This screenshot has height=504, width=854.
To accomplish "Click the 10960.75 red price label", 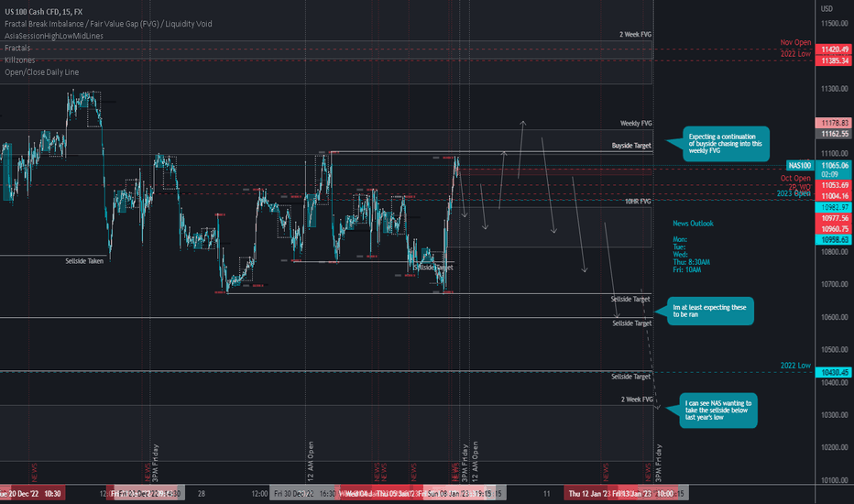I will [835, 229].
